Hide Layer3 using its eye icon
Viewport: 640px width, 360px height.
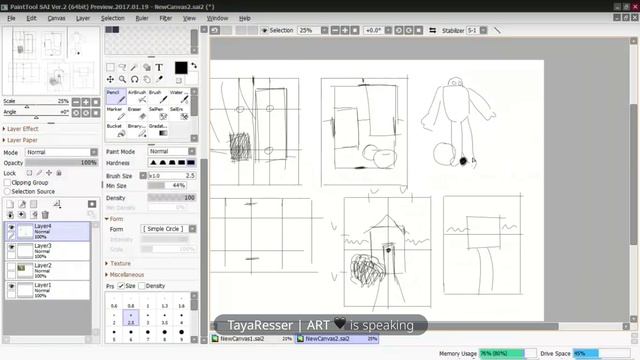(11, 248)
